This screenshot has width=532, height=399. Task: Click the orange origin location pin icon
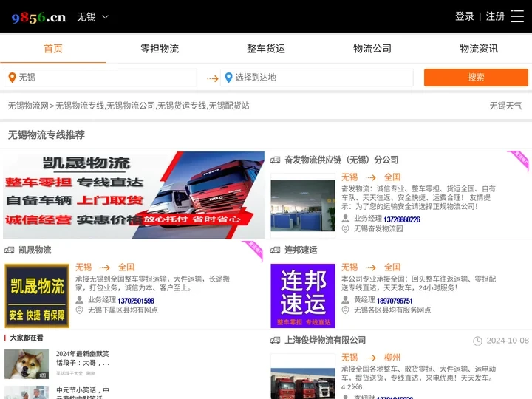coord(13,78)
